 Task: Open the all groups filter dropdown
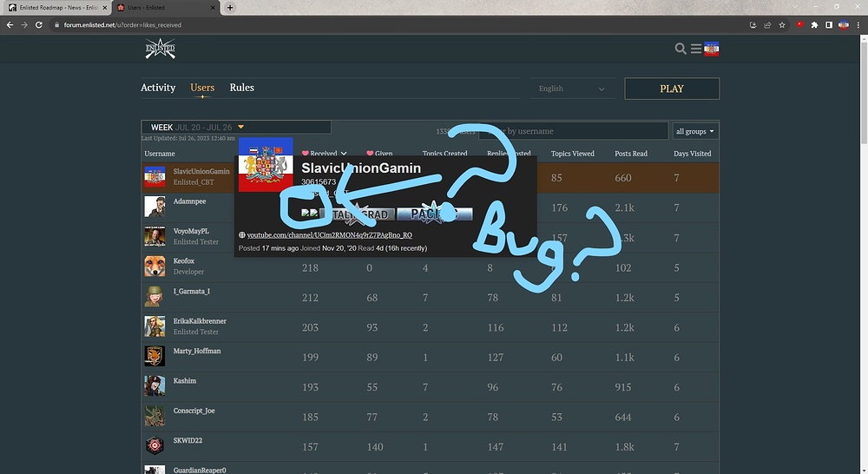[x=696, y=131]
